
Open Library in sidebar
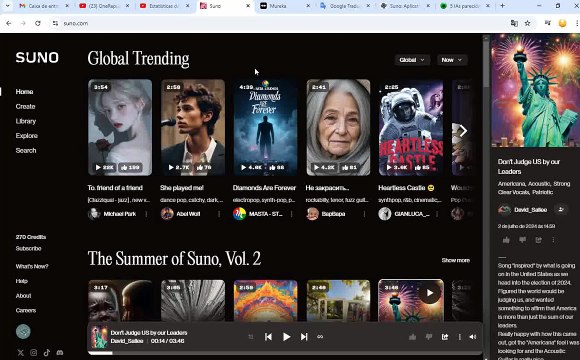pos(26,121)
